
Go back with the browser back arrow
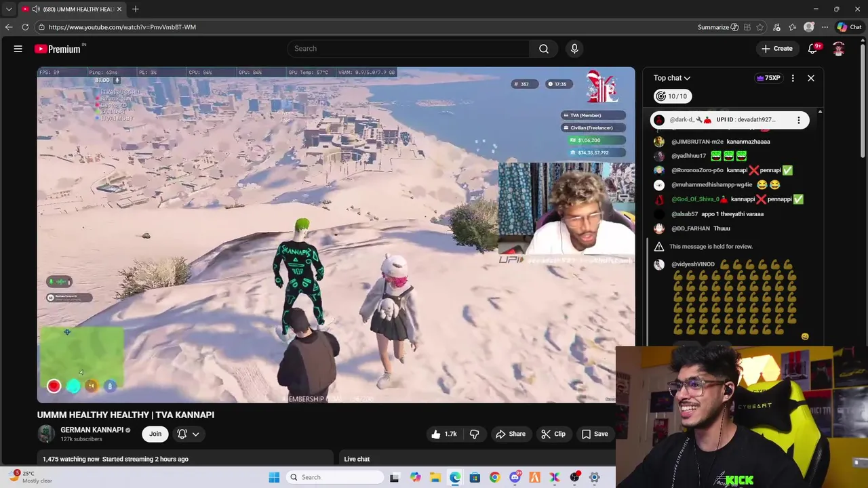[x=8, y=27]
